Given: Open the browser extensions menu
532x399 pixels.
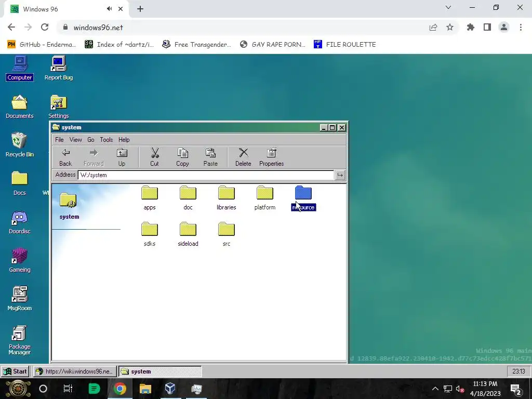Looking at the screenshot, I should pyautogui.click(x=471, y=27).
